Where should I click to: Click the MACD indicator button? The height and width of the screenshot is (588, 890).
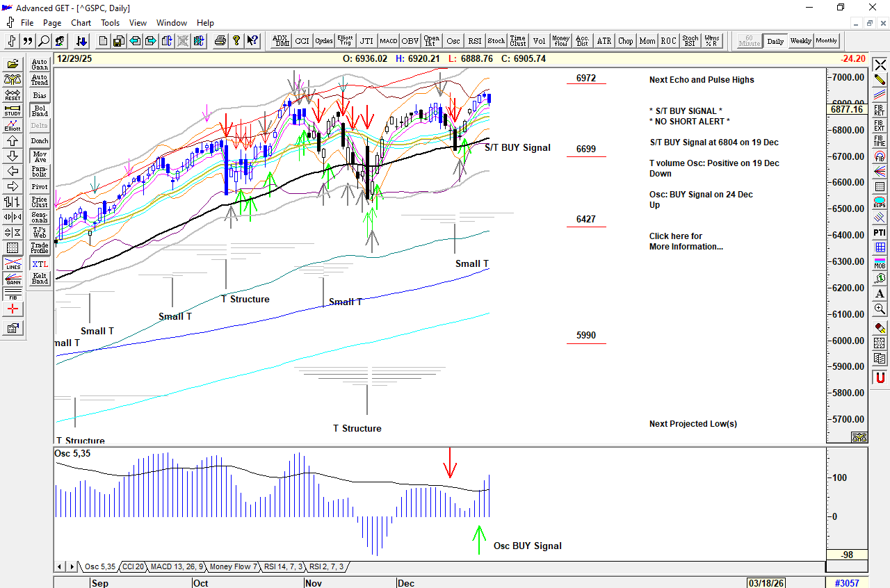point(388,41)
